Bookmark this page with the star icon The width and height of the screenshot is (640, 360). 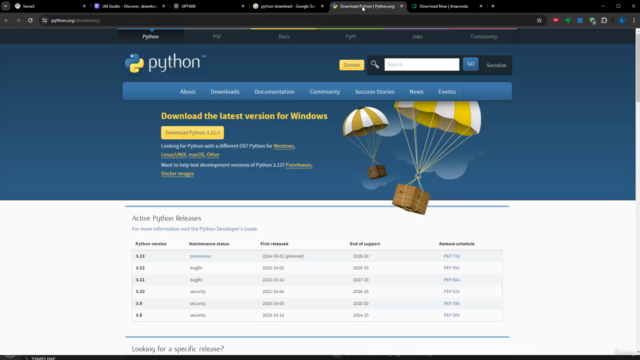pyautogui.click(x=539, y=20)
